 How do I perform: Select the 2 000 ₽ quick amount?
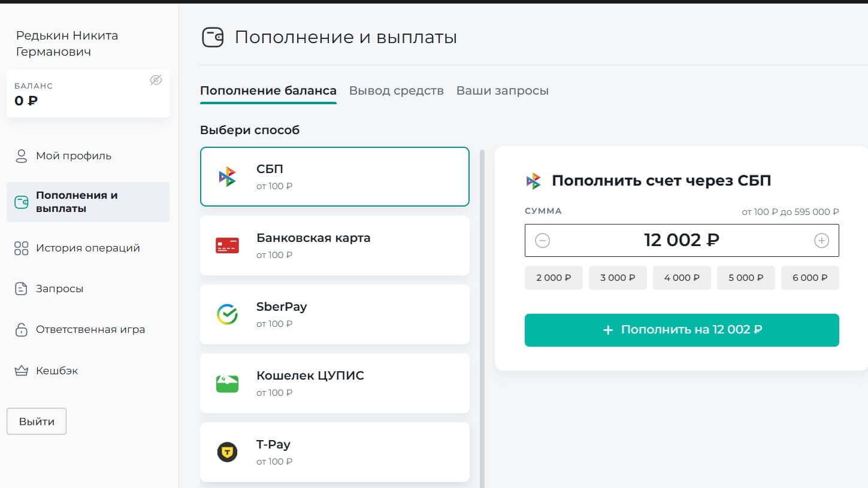pos(554,278)
